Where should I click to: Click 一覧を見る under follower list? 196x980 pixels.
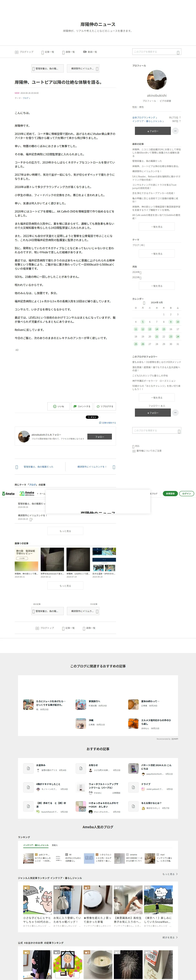tap(156, 397)
